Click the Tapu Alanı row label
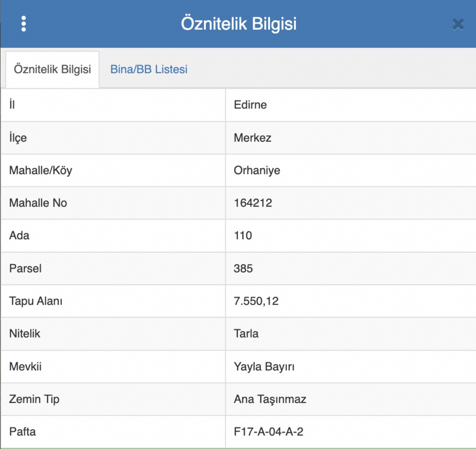 pyautogui.click(x=36, y=301)
